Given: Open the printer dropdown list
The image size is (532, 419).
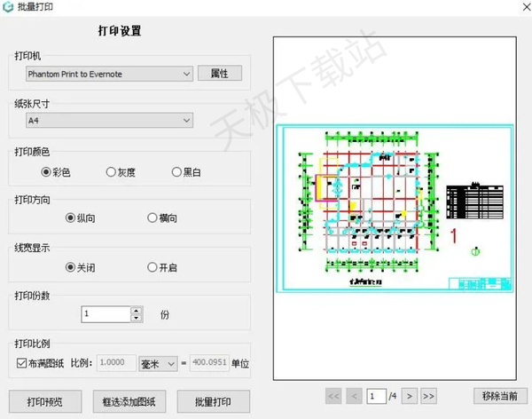Looking at the screenshot, I should coord(110,74).
